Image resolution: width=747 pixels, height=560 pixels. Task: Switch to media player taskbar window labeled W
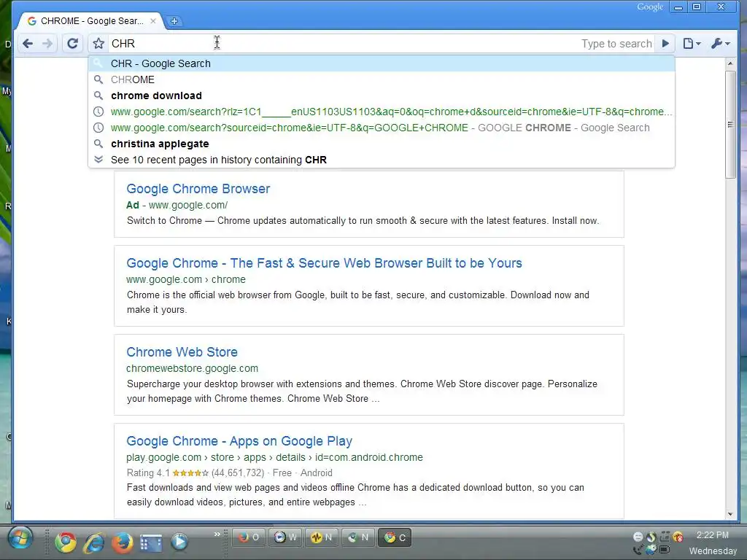pyautogui.click(x=285, y=537)
